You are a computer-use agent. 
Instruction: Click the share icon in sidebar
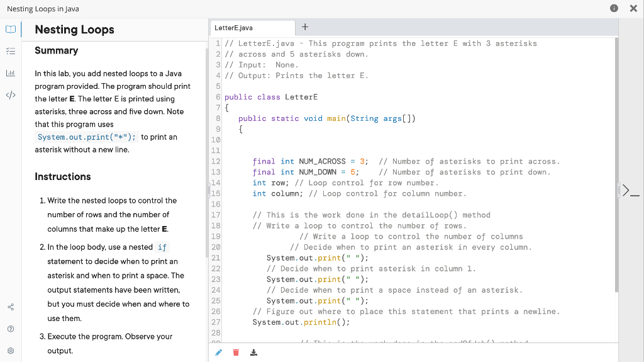(11, 307)
